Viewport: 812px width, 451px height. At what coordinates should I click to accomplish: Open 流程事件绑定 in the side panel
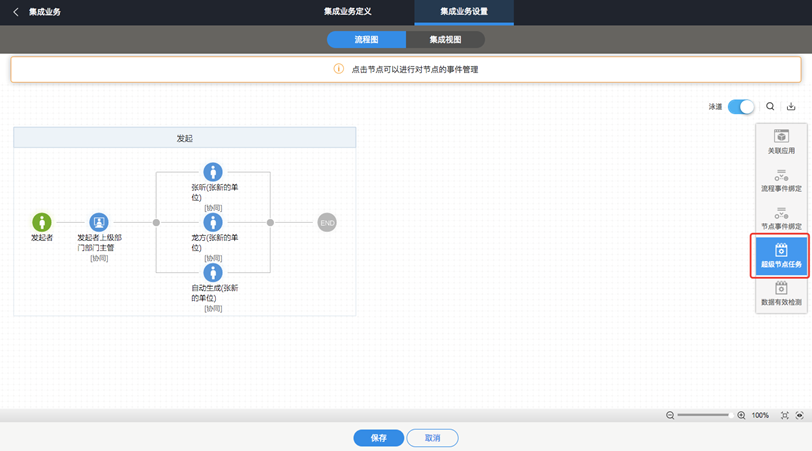(781, 180)
